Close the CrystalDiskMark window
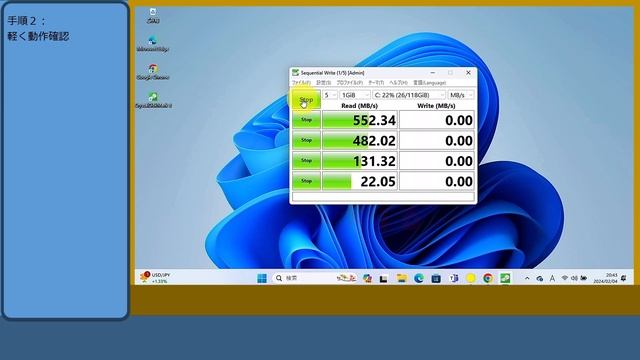 468,73
